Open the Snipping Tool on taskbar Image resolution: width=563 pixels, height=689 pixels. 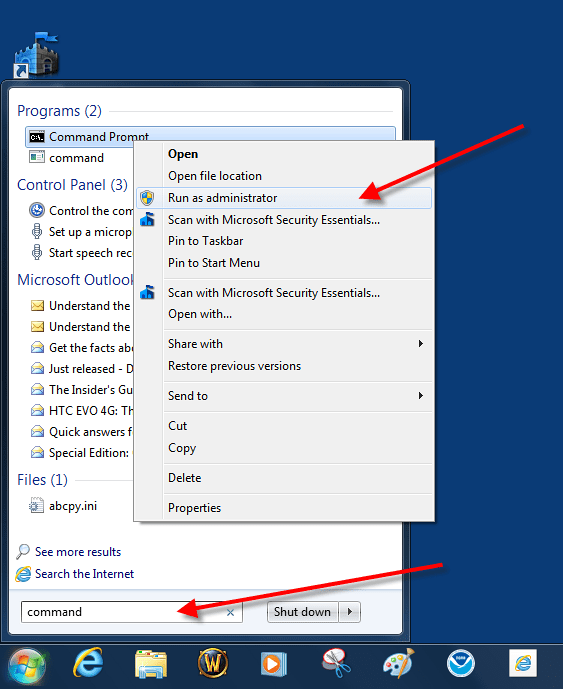(x=336, y=663)
